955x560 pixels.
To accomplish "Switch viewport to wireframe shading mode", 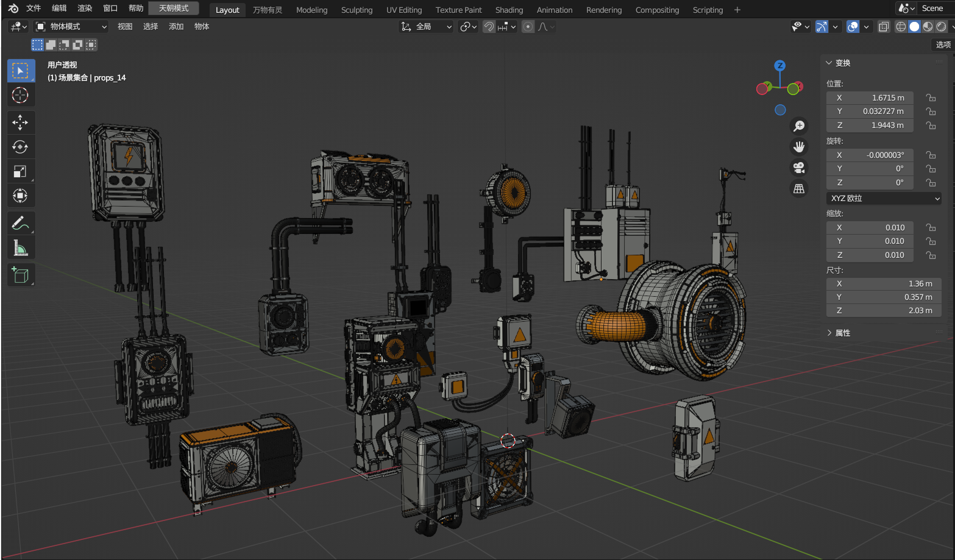I will pyautogui.click(x=901, y=26).
